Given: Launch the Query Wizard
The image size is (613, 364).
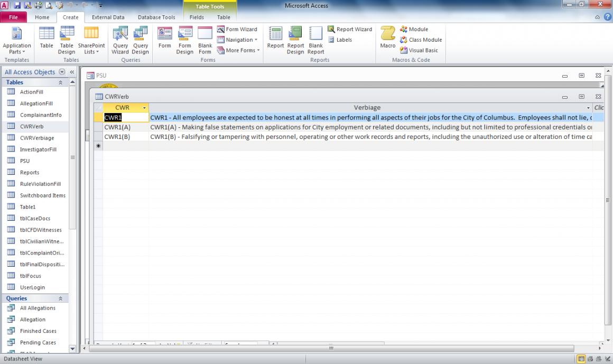Looking at the screenshot, I should (x=120, y=40).
